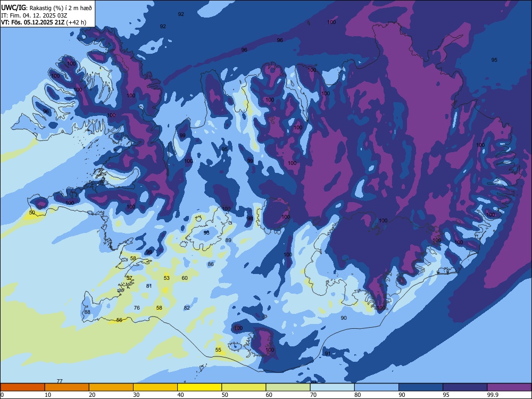Click the humidity value '56' on the map
This screenshot has width=532, height=399.
click(119, 320)
